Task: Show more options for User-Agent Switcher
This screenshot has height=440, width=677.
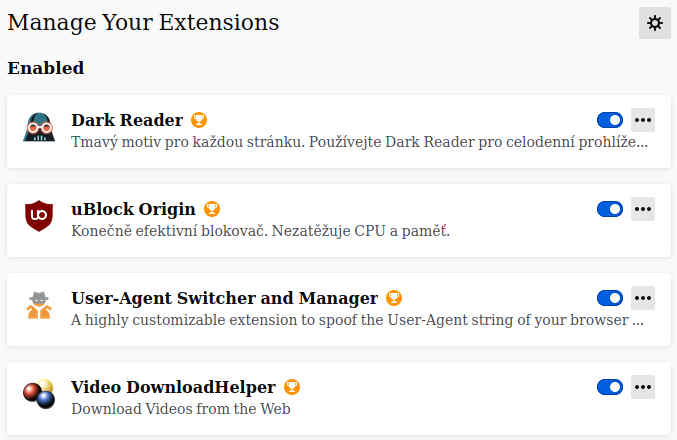Action: coord(643,298)
